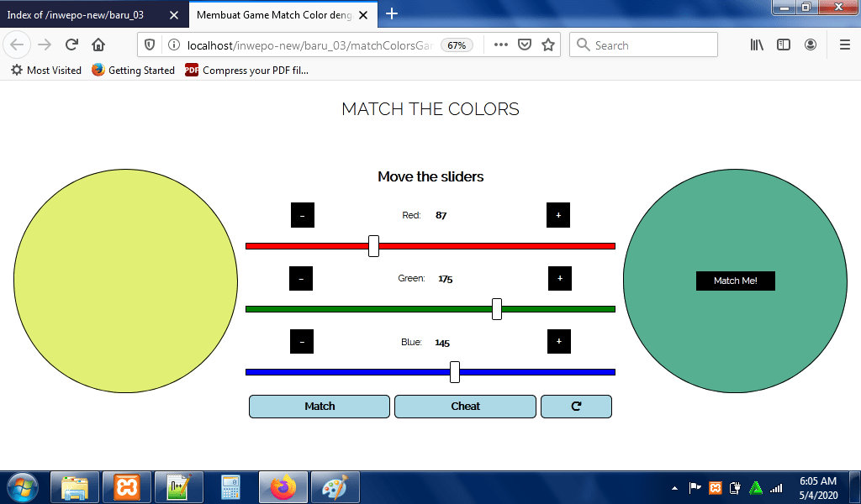The image size is (861, 504).
Task: Open Notepad++ from the taskbar
Action: pyautogui.click(x=179, y=487)
